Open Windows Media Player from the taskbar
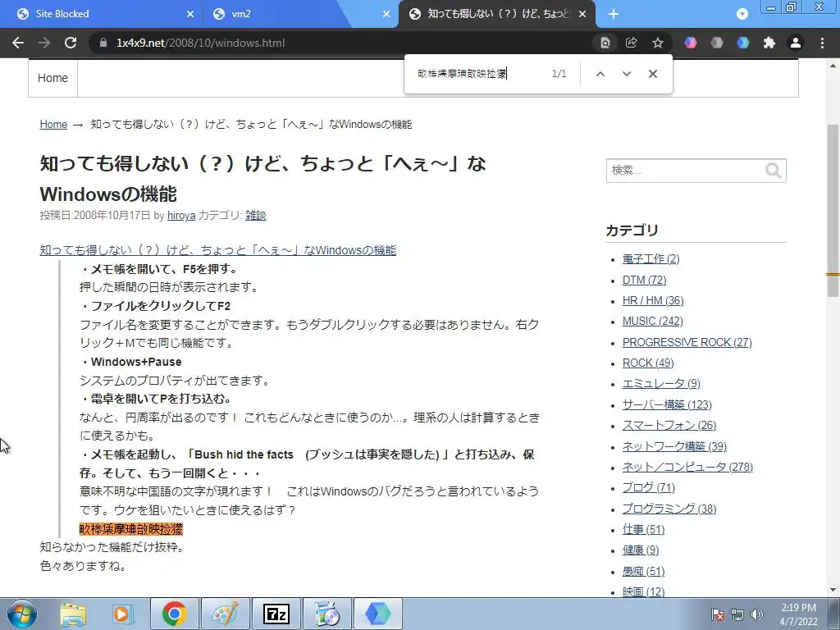 click(123, 614)
